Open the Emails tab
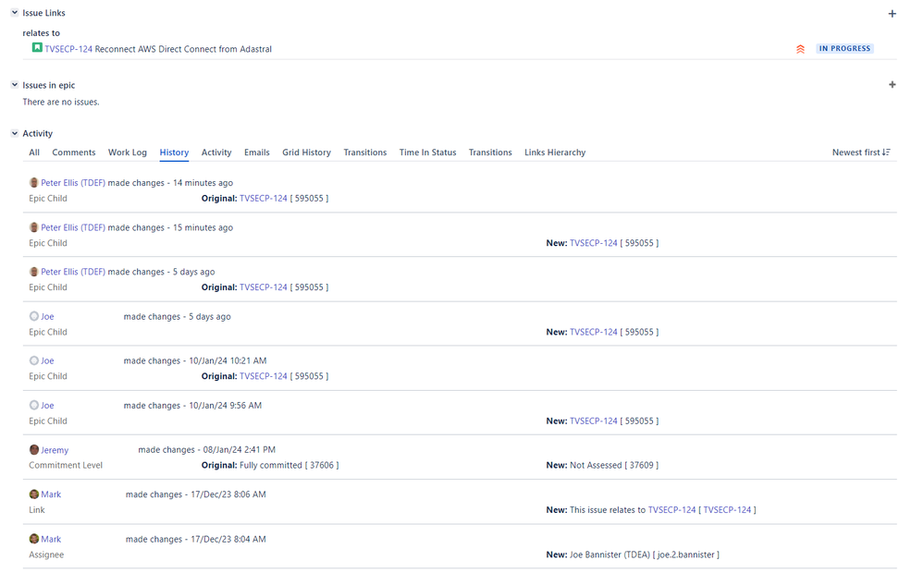Image resolution: width=924 pixels, height=573 pixels. click(257, 152)
